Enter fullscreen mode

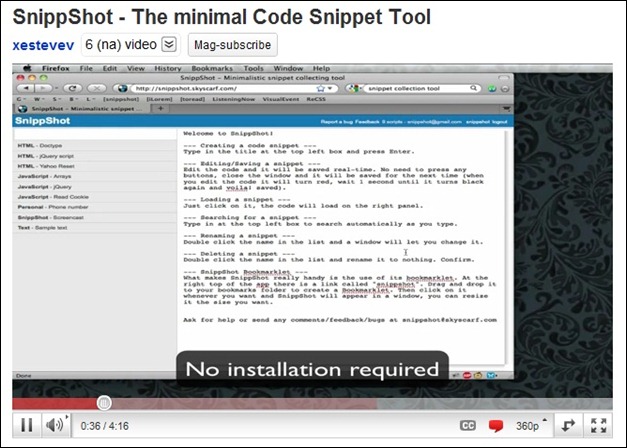(599, 425)
